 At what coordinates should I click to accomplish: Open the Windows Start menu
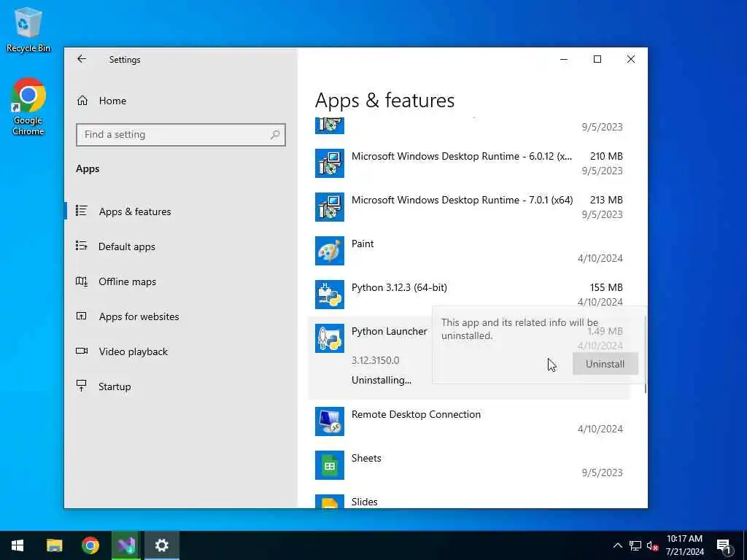(x=18, y=545)
